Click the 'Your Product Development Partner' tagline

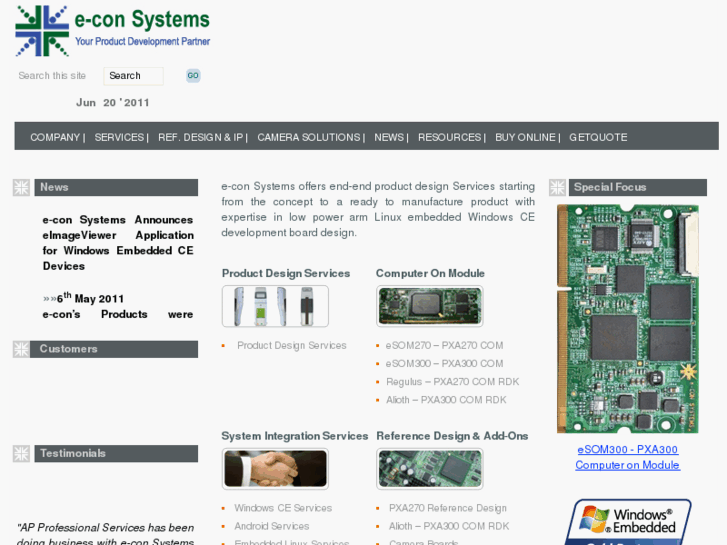point(142,41)
